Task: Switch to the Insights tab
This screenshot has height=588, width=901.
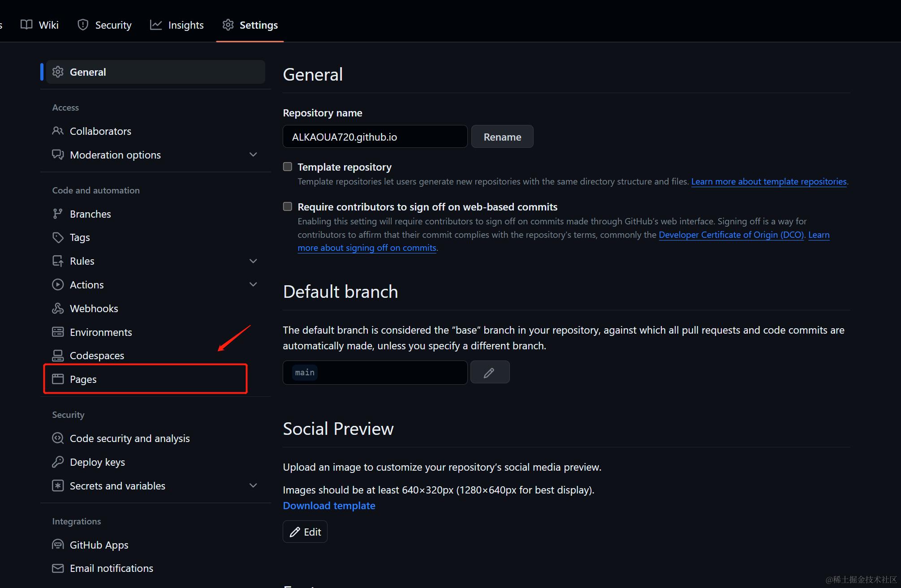Action: [177, 25]
